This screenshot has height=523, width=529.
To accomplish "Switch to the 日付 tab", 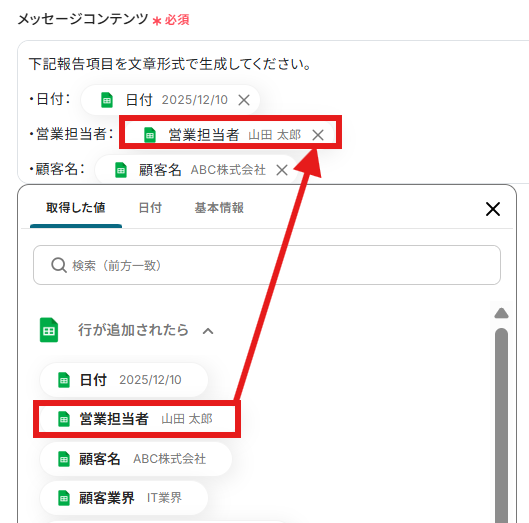I will pyautogui.click(x=150, y=208).
